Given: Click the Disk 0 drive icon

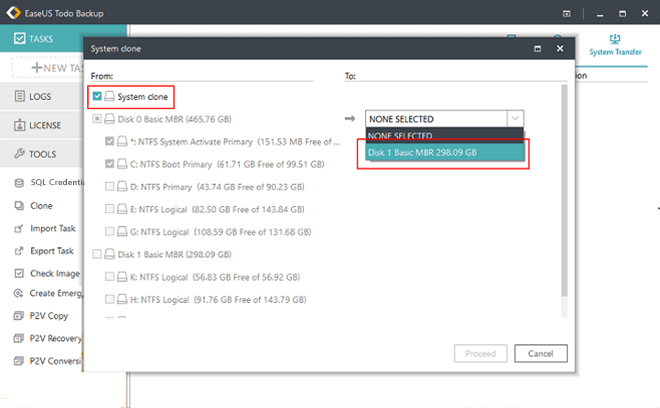Looking at the screenshot, I should pos(109,119).
